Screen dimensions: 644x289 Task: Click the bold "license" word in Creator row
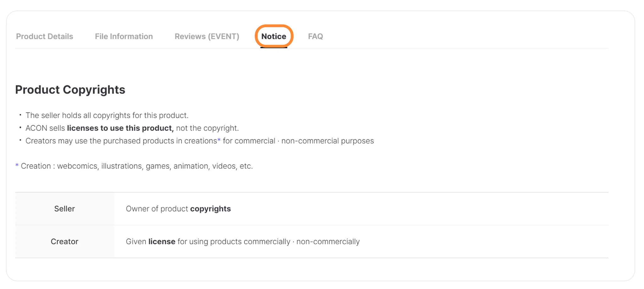coord(162,241)
